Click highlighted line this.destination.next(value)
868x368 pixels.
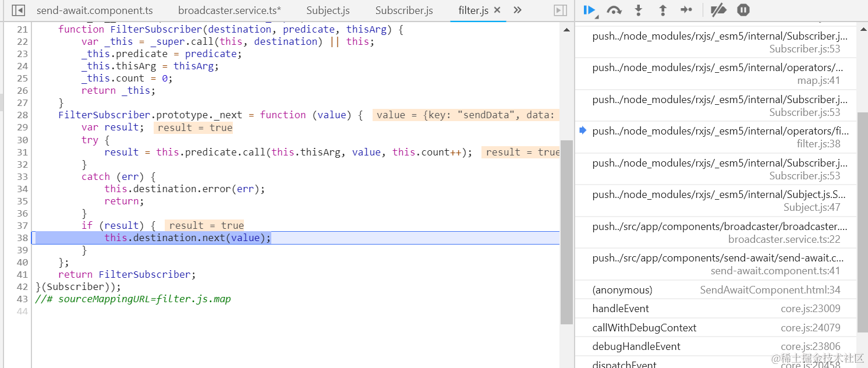coord(187,238)
